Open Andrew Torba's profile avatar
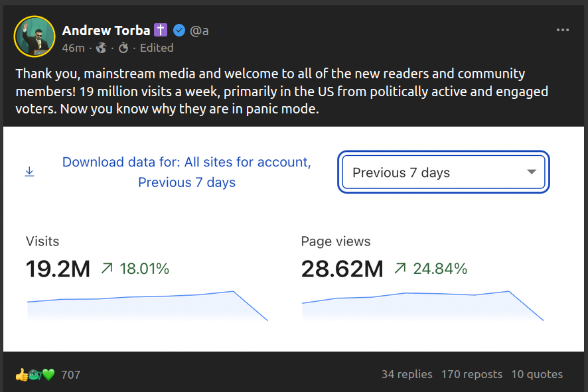 coord(34,36)
